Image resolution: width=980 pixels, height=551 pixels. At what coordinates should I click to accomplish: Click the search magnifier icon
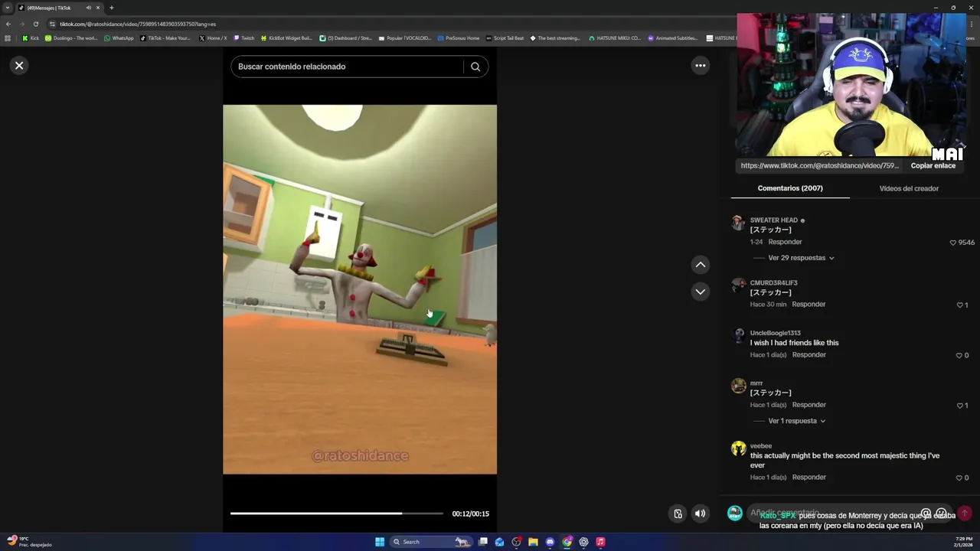pyautogui.click(x=475, y=67)
